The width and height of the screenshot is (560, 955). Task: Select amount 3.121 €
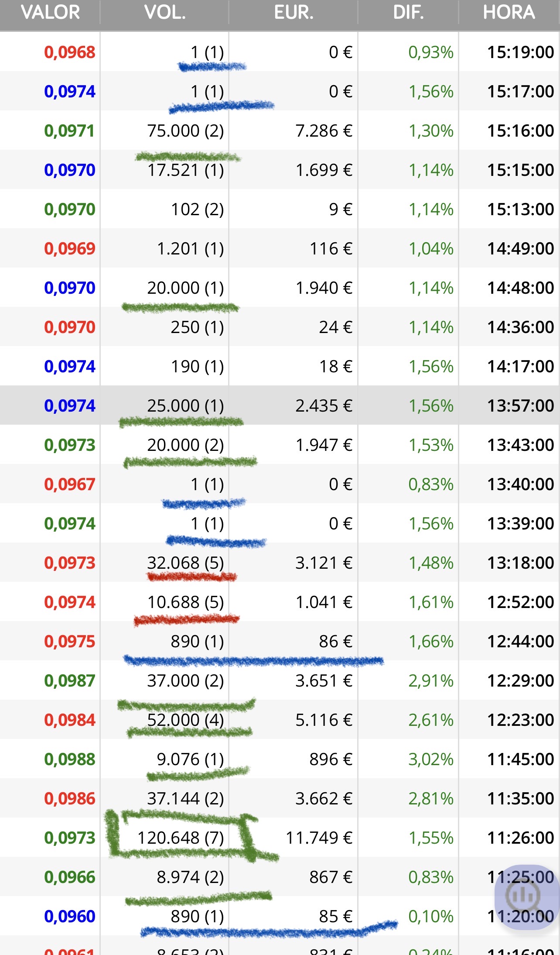coord(324,563)
